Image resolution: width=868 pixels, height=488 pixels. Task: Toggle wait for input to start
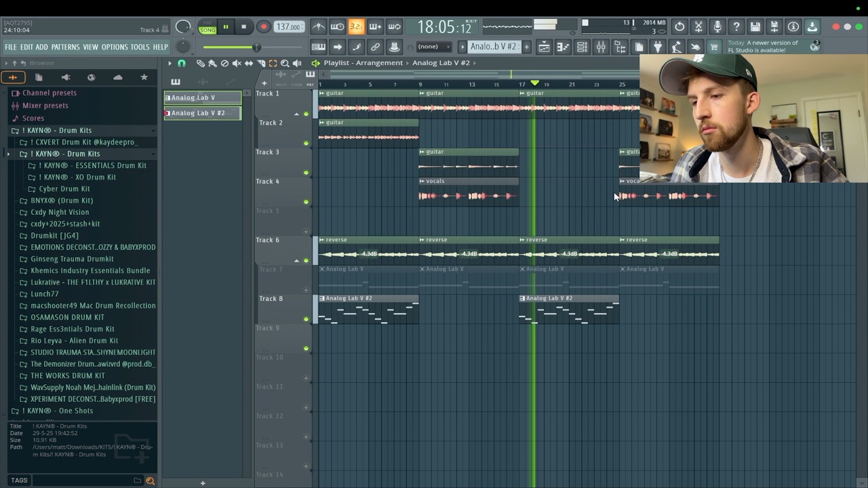(x=337, y=27)
